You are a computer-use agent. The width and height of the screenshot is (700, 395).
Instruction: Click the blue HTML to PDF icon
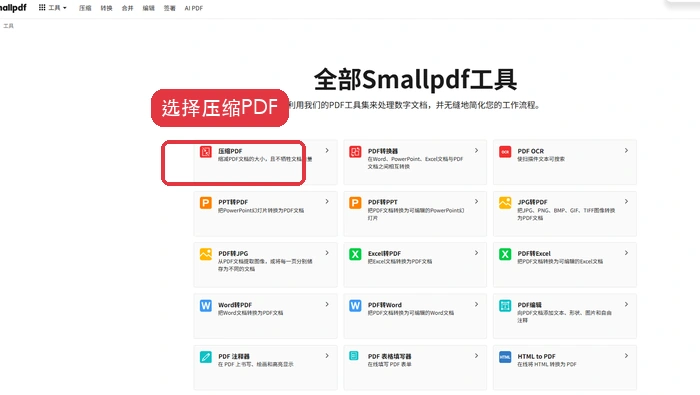point(505,357)
